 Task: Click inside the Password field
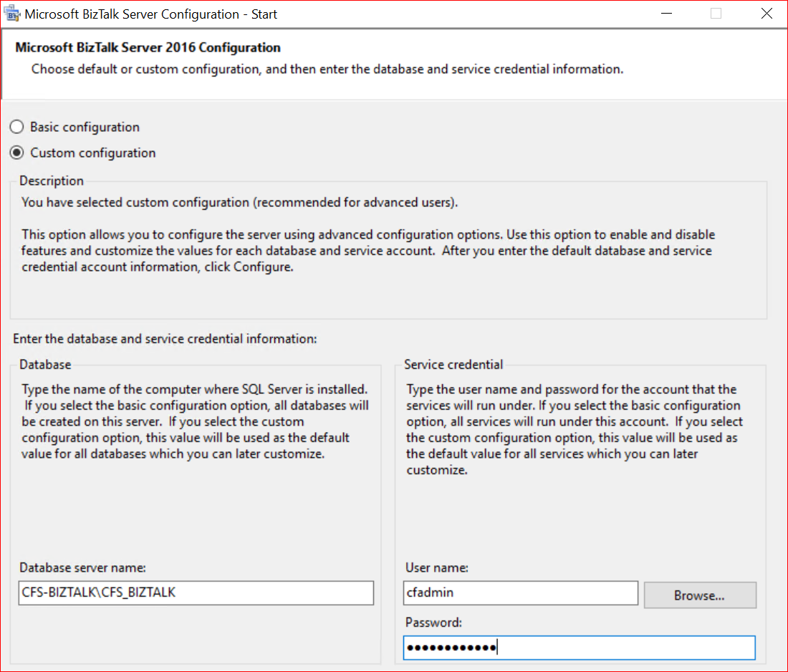point(579,648)
